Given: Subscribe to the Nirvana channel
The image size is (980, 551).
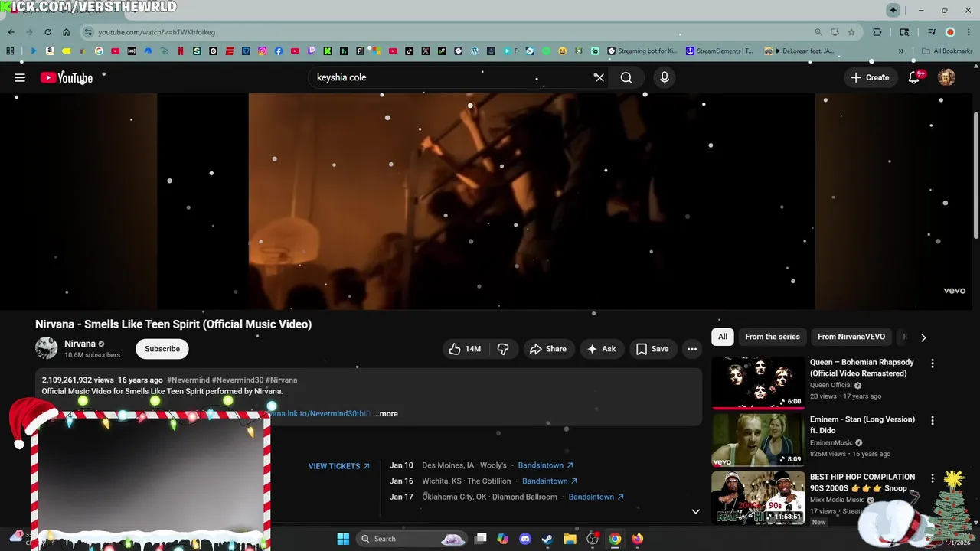Looking at the screenshot, I should point(162,349).
